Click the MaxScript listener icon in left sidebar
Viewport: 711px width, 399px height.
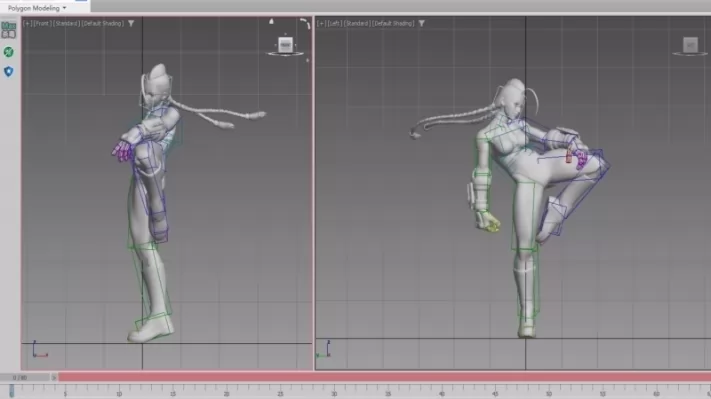point(9,30)
